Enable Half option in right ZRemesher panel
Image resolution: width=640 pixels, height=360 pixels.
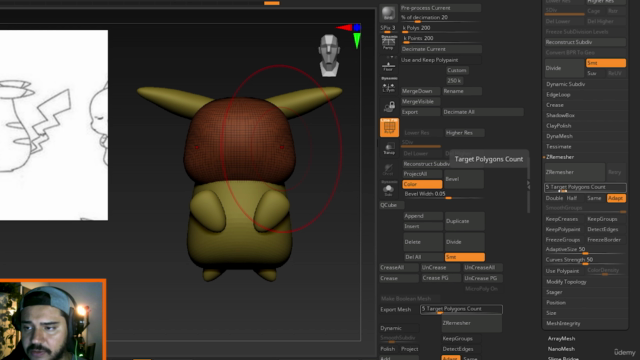pos(572,198)
